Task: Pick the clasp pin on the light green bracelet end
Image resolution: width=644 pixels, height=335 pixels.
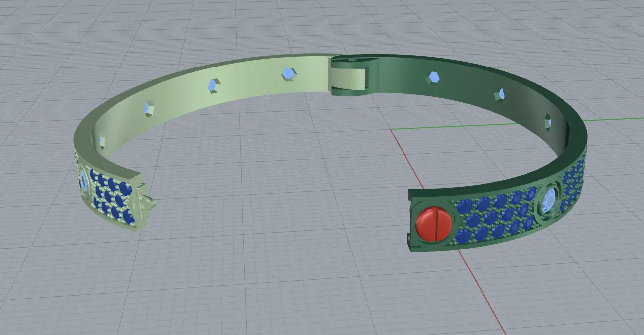Action: pyautogui.click(x=150, y=202)
